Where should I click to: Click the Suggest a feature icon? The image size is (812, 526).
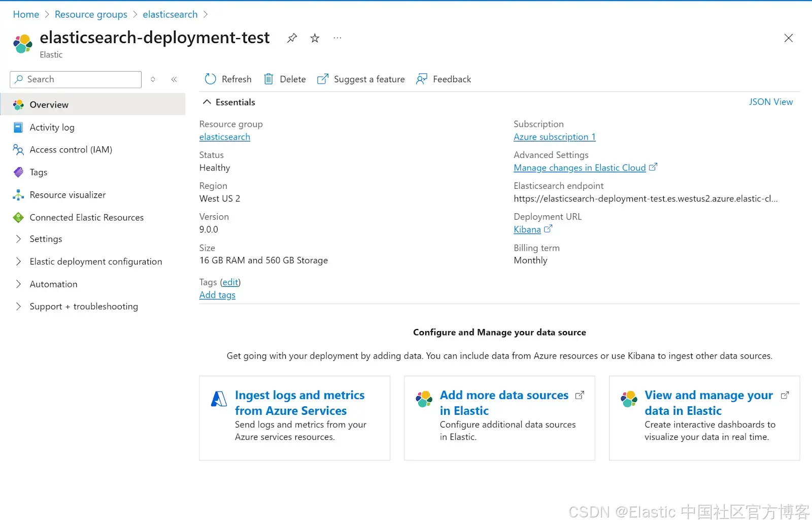coord(322,79)
